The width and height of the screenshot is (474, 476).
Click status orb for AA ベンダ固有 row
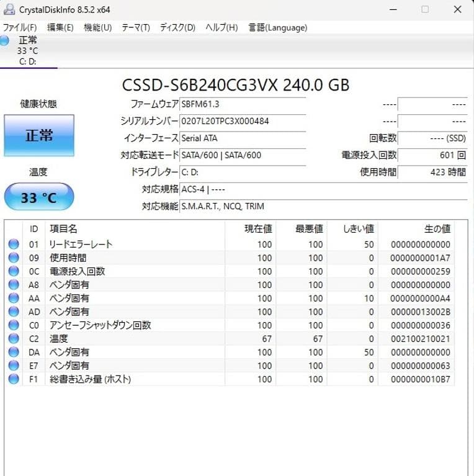[x=14, y=298]
